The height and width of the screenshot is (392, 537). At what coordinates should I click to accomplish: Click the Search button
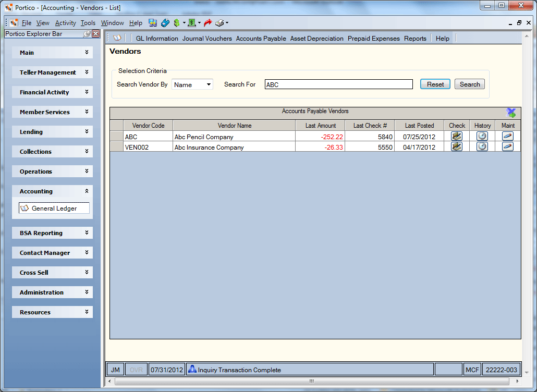click(x=470, y=84)
